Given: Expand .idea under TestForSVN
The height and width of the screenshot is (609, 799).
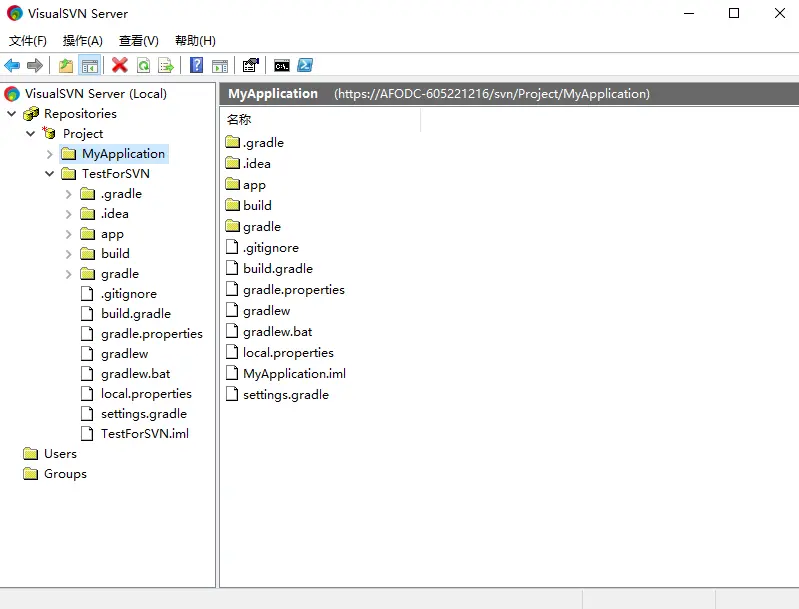Looking at the screenshot, I should click(x=69, y=214).
